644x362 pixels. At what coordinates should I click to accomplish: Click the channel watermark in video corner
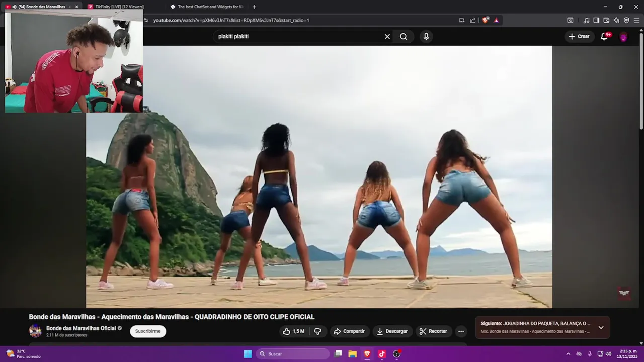(x=624, y=293)
